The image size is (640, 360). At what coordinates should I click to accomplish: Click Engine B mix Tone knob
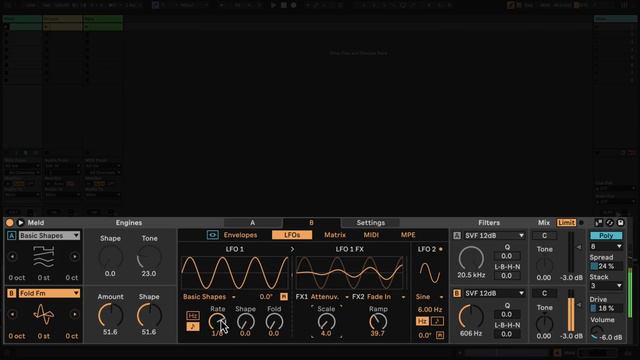[544, 323]
